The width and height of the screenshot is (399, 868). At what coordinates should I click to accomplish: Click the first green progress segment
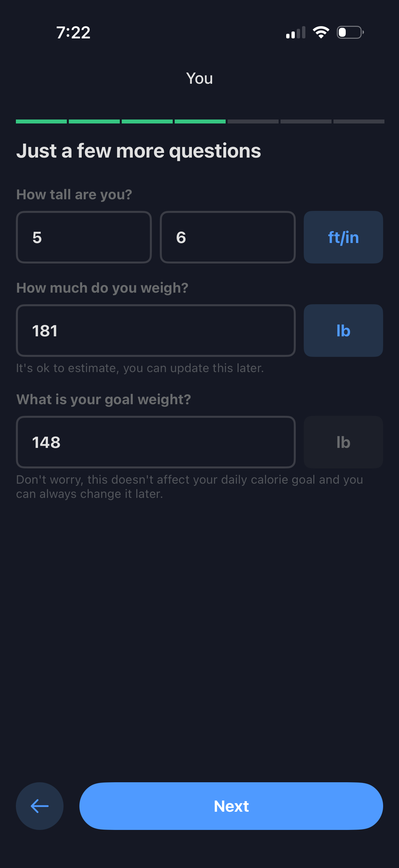[x=41, y=121]
